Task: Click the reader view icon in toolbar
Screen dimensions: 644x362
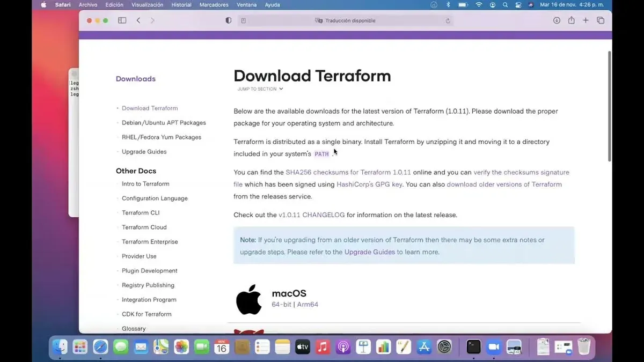Action: pos(244,20)
